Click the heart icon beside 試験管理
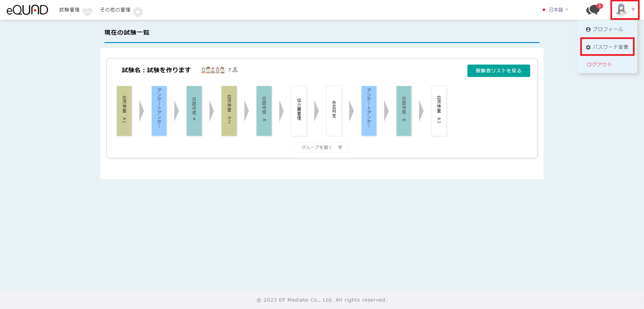This screenshot has width=644, height=309. pyautogui.click(x=87, y=12)
